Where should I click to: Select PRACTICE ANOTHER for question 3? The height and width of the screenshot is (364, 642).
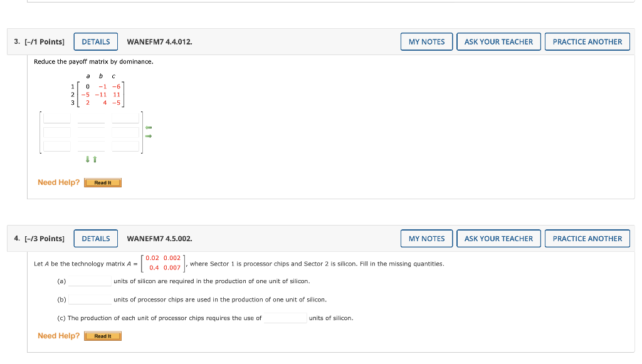coord(587,41)
